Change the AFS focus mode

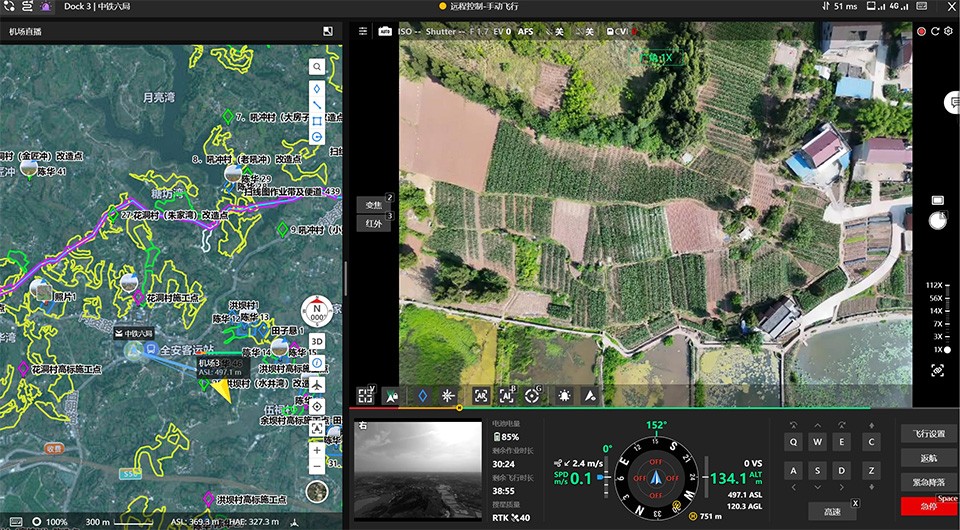525,31
